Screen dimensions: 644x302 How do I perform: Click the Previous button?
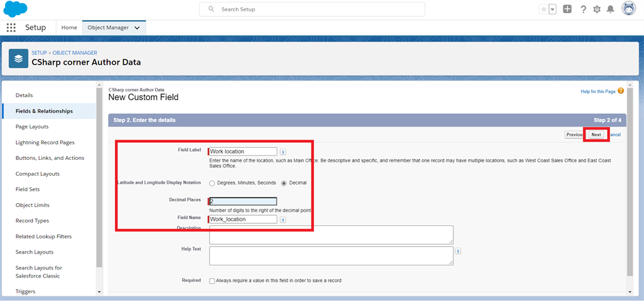point(575,135)
